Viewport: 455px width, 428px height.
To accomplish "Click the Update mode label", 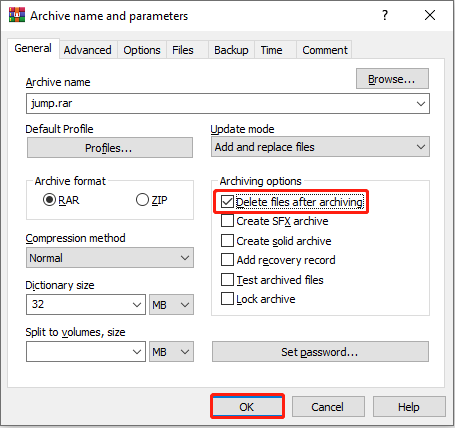I will click(x=242, y=129).
